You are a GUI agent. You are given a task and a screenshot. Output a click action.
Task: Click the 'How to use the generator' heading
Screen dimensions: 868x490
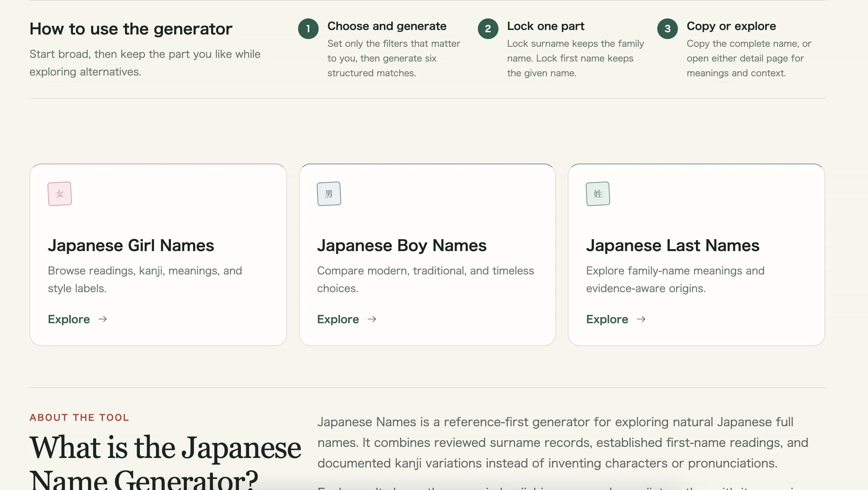(x=131, y=29)
